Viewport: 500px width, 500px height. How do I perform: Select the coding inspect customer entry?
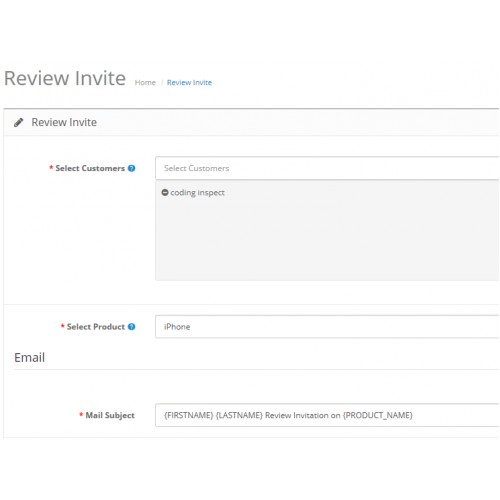pyautogui.click(x=197, y=193)
